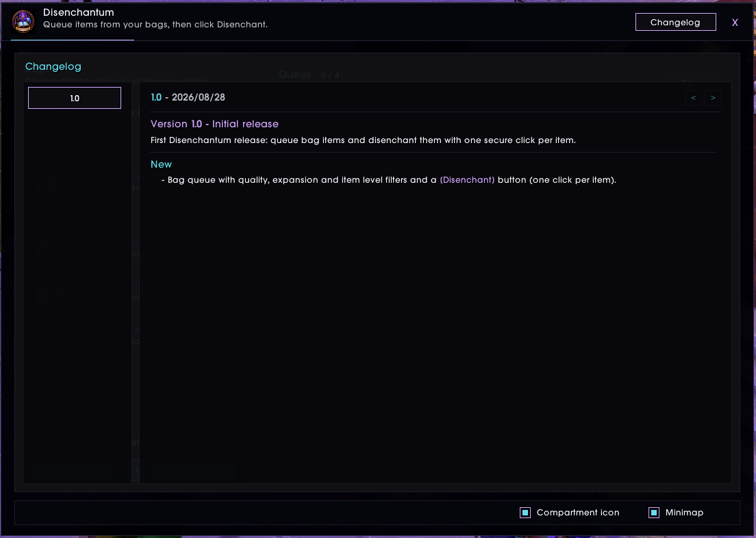
Task: Click the Queue items from your bags subtitle
Action: pos(155,25)
